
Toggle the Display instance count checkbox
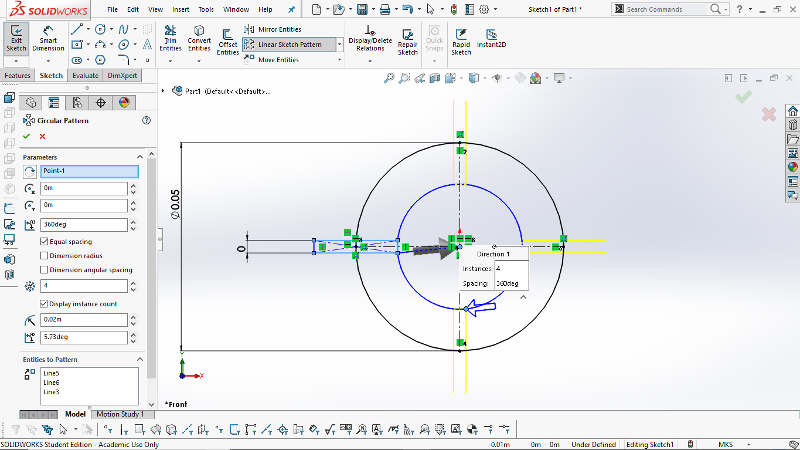point(43,303)
